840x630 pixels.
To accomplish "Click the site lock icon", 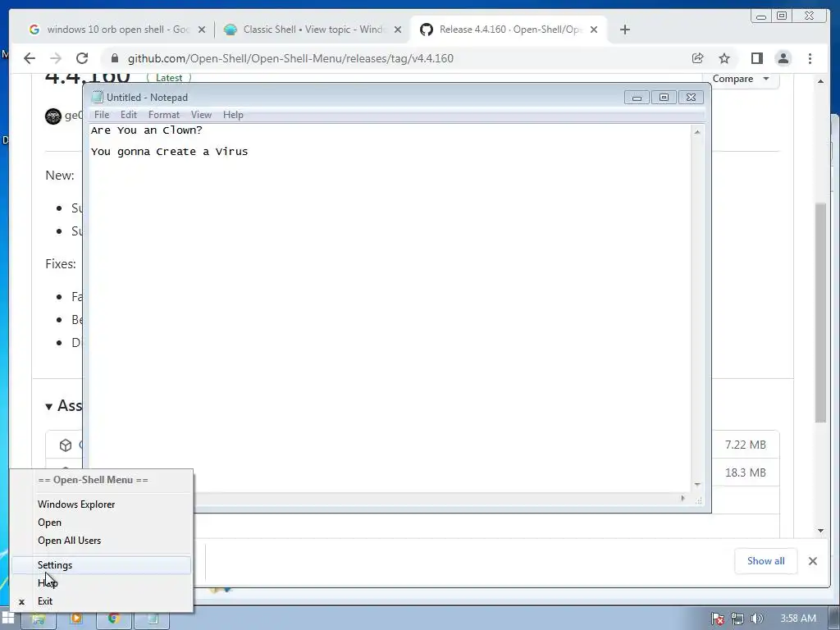I will 115,58.
